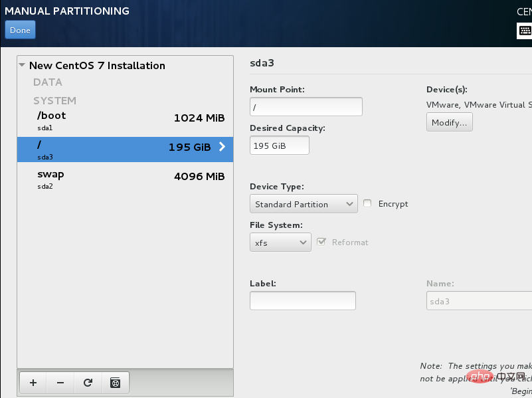
Task: Select the root / sda3 partition entry
Action: 126,149
